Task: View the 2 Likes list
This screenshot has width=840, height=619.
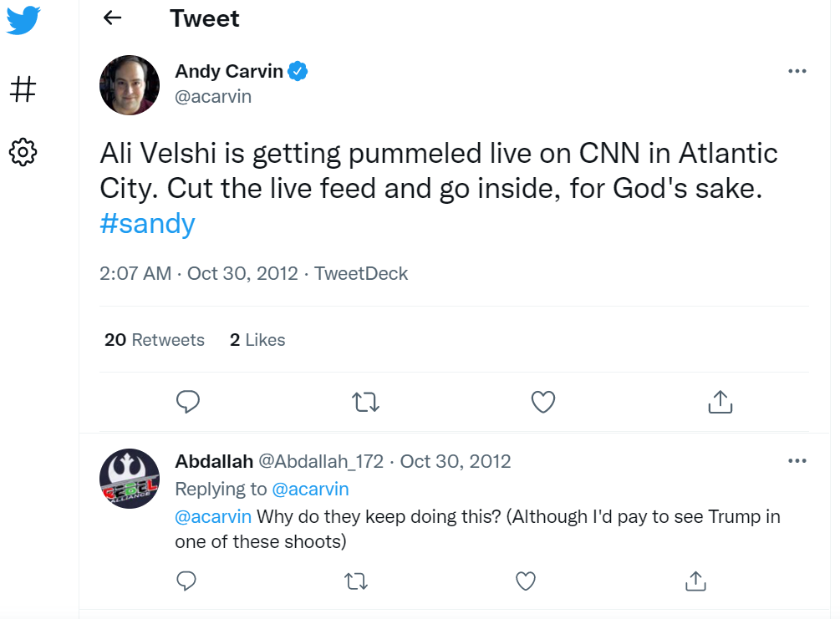Action: 257,340
